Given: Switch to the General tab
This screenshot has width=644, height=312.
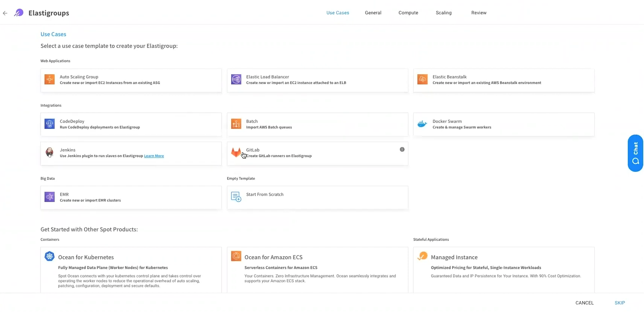Looking at the screenshot, I should click(373, 13).
